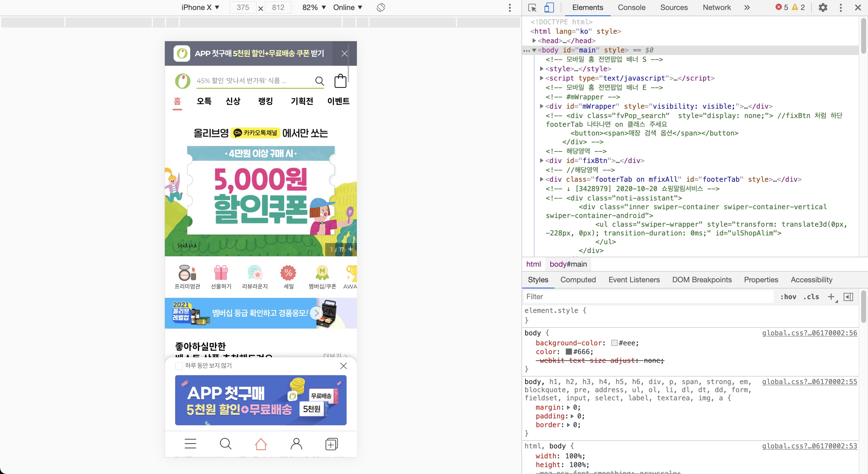The image size is (868, 474).
Task: Click the shopping bag cart icon
Action: (340, 81)
